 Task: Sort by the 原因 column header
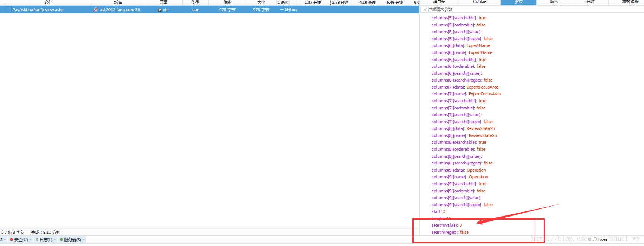click(x=163, y=2)
